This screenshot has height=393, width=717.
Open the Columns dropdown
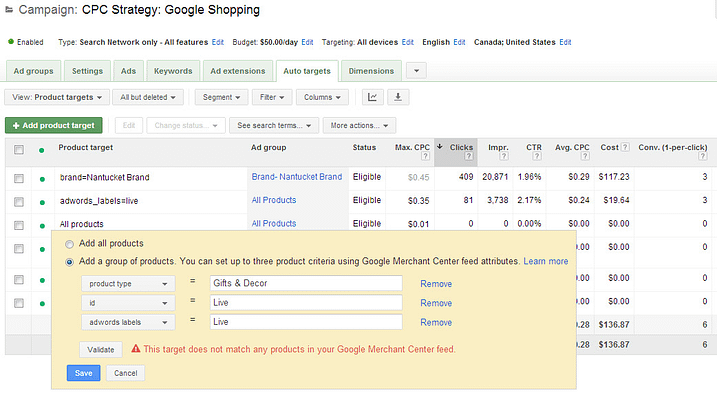[x=322, y=97]
